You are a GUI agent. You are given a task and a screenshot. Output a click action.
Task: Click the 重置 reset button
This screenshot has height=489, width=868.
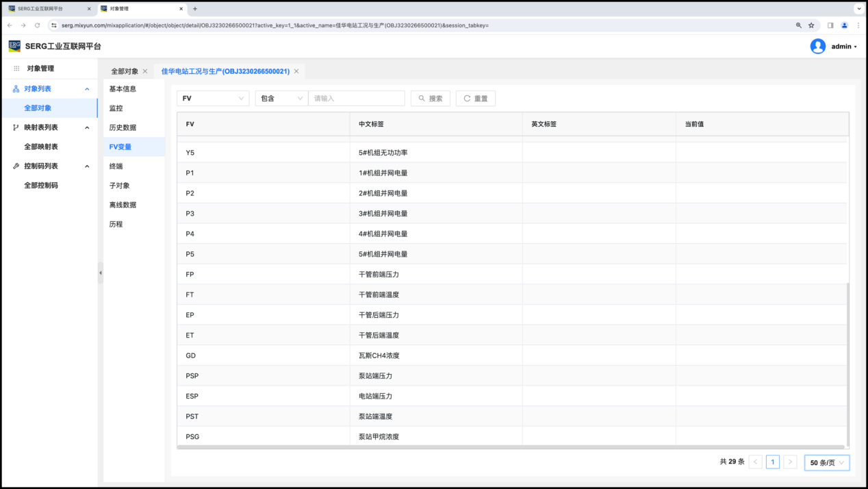pos(475,99)
